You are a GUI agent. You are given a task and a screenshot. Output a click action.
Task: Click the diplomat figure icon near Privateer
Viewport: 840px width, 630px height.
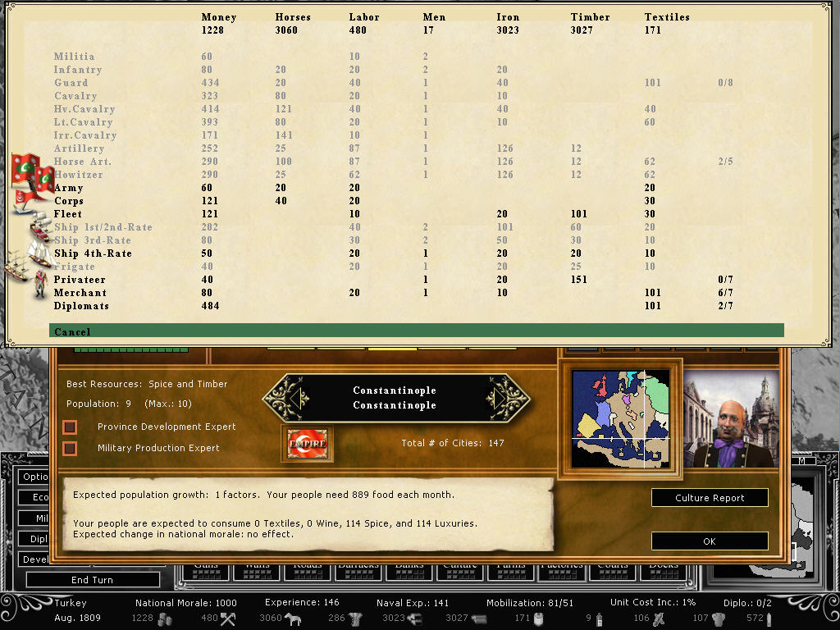click(41, 284)
